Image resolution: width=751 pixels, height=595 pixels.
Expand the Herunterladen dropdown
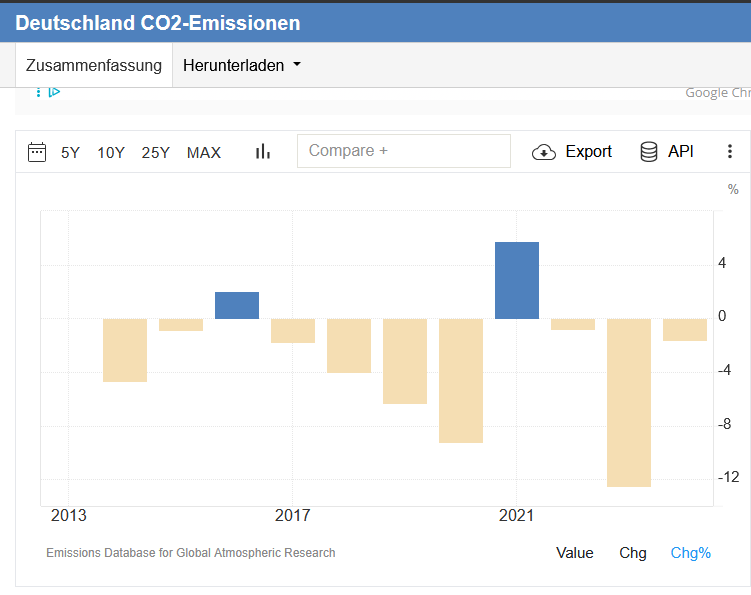[x=242, y=66]
